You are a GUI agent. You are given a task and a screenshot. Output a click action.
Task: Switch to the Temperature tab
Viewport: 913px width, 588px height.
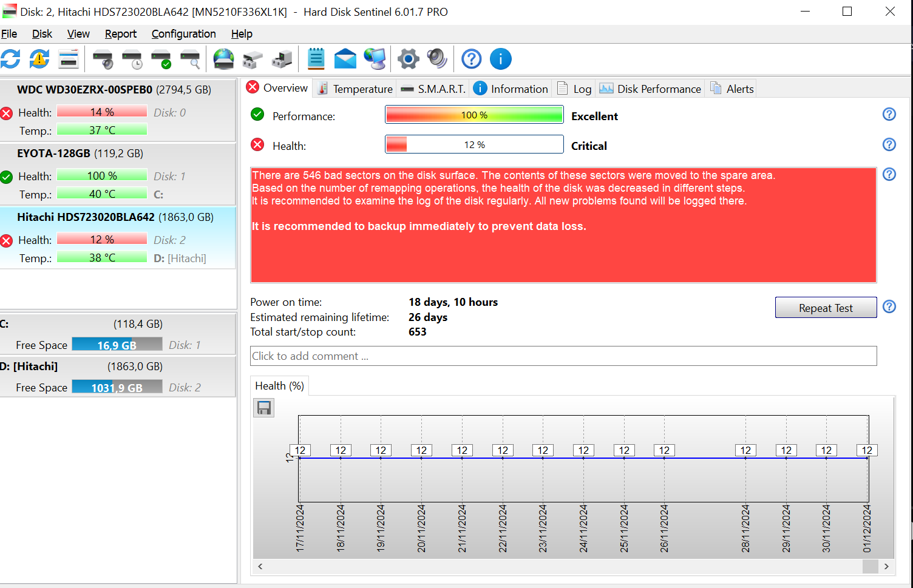click(355, 89)
